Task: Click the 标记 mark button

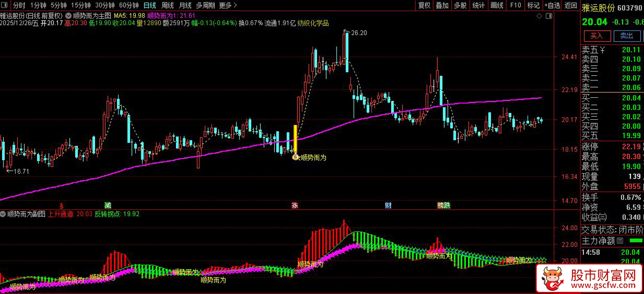Action: [x=533, y=5]
